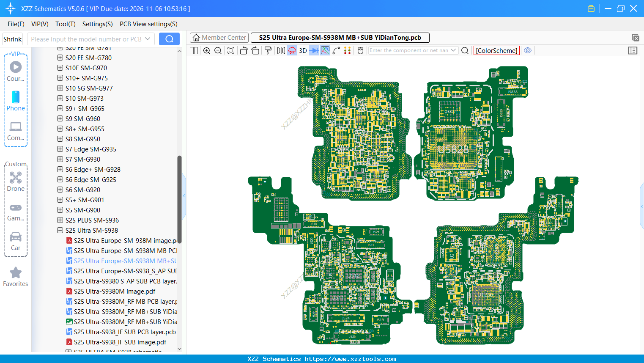Image resolution: width=644 pixels, height=363 pixels.
Task: Open the Tool(T) menu
Action: click(x=66, y=24)
